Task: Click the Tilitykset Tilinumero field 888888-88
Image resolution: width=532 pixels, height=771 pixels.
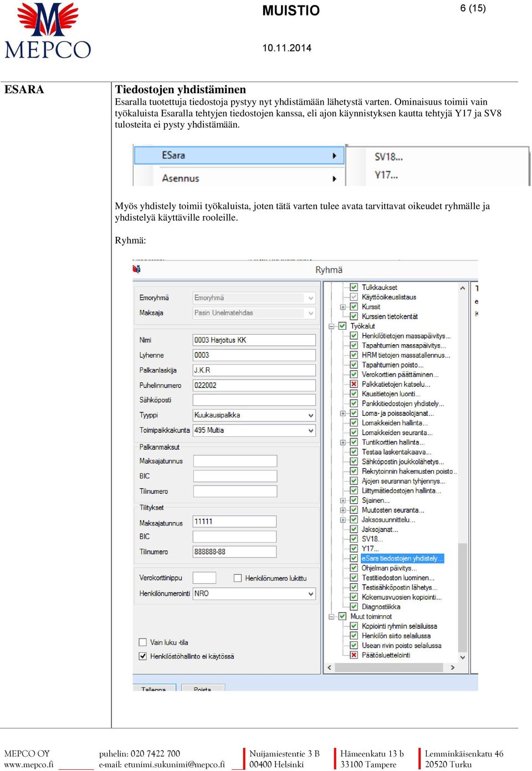Action: (x=234, y=552)
